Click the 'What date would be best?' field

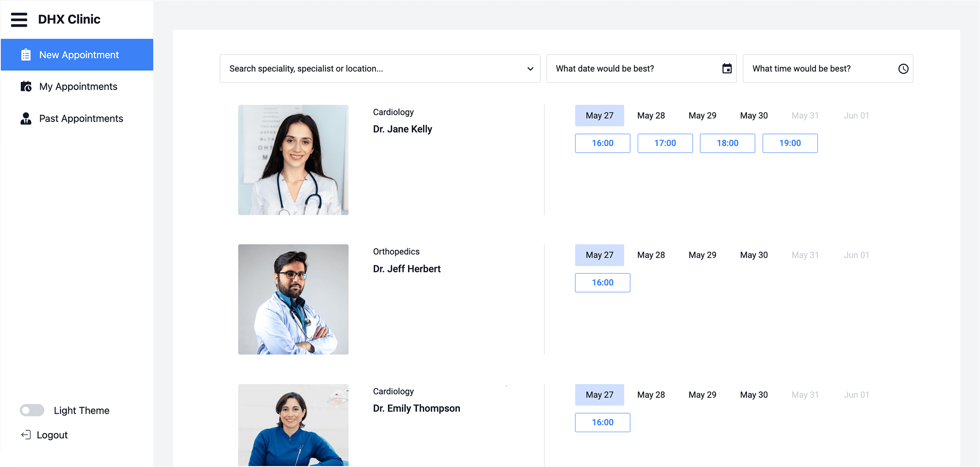pyautogui.click(x=642, y=69)
